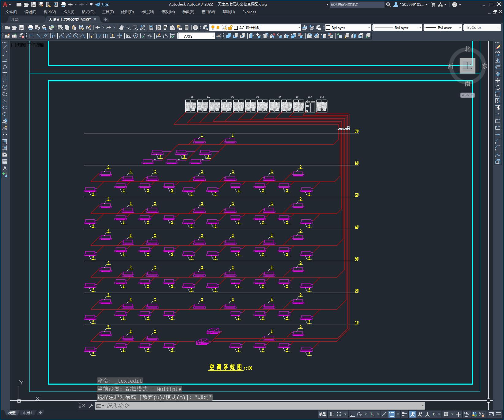Click the white ByLayer color swatch

pyautogui.click(x=328, y=28)
